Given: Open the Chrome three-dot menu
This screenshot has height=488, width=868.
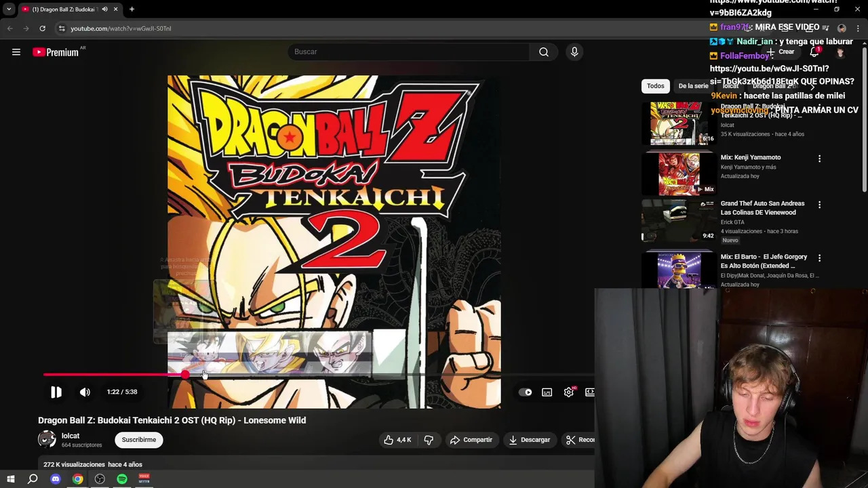Looking at the screenshot, I should 858,28.
